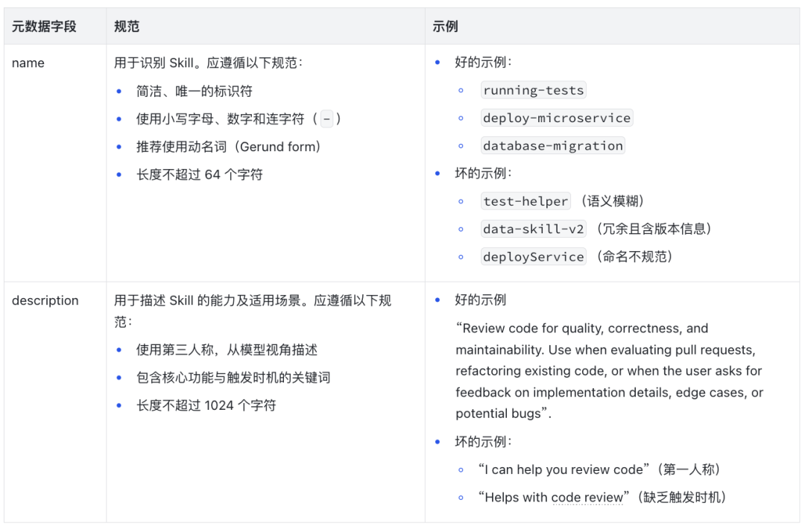The image size is (805, 532).
Task: Click the database-migration code snippet
Action: 553,146
